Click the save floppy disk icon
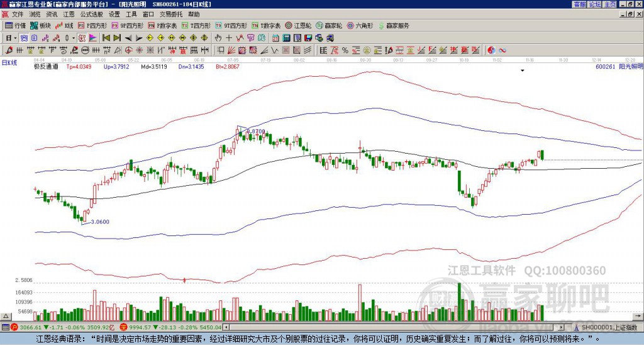This screenshot has width=644, height=345. click(x=308, y=38)
